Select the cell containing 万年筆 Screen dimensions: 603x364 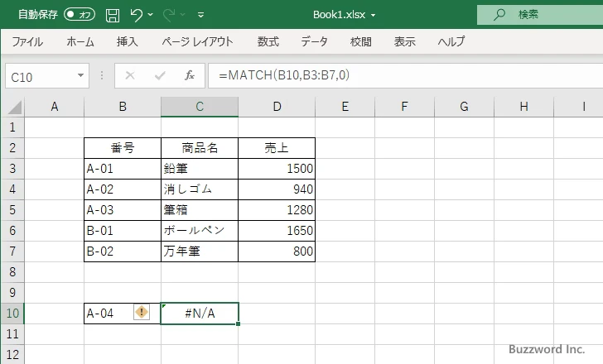coord(200,251)
